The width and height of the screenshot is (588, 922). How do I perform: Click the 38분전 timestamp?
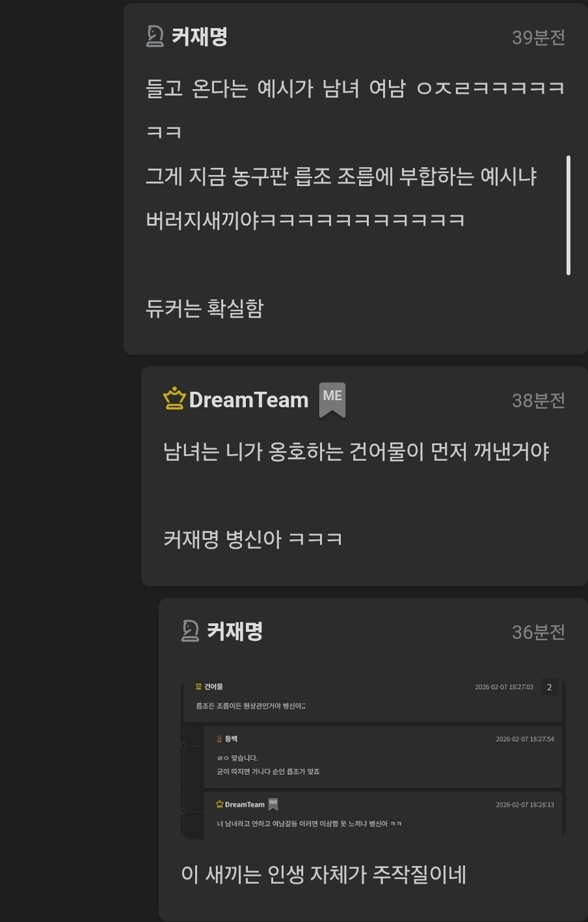tap(539, 400)
